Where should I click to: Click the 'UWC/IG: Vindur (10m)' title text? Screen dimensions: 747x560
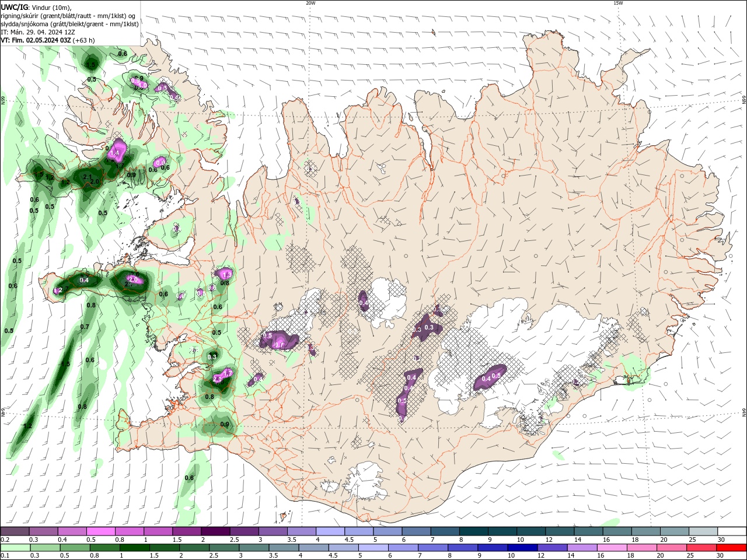pos(36,7)
